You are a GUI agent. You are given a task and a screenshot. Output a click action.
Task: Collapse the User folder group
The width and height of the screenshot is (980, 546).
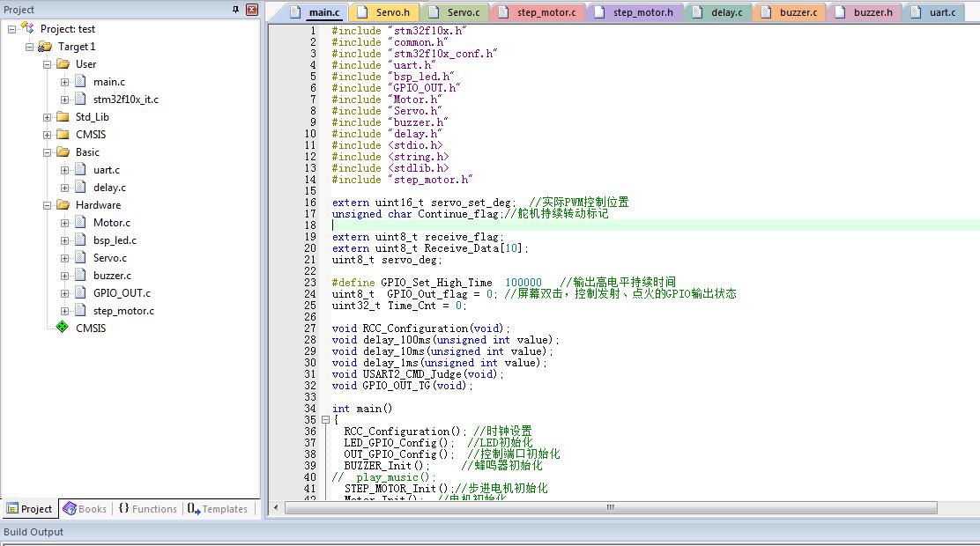47,64
